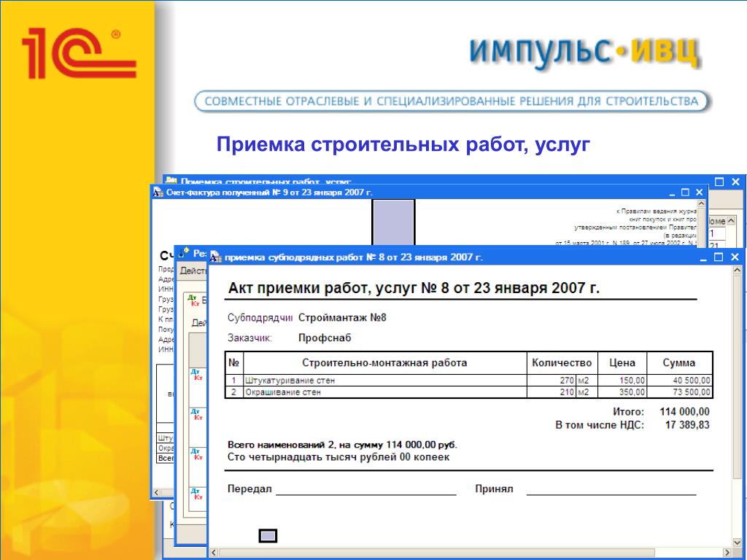Click scroll-left arrow of act window horizontal scrollbar
This screenshot has width=747, height=560.
pyautogui.click(x=214, y=553)
